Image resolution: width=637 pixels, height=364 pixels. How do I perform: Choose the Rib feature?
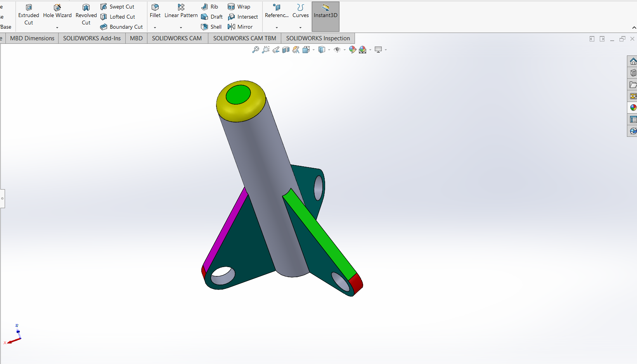pos(209,7)
